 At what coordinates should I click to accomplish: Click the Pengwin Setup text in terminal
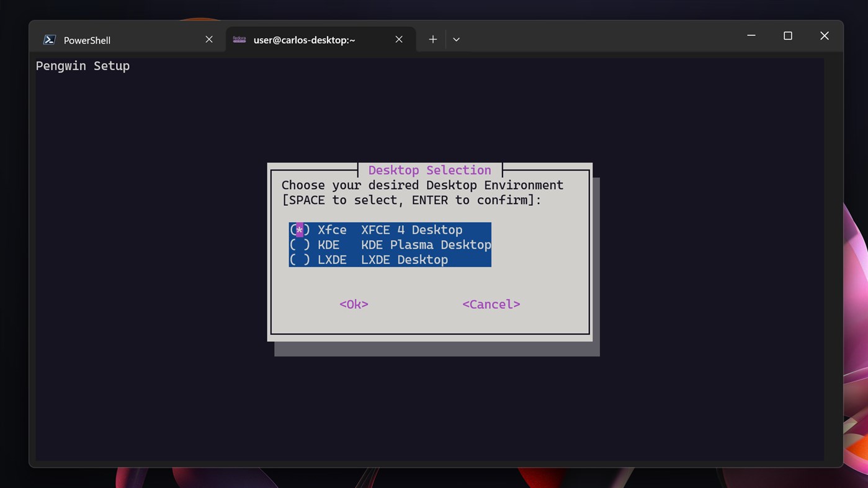point(83,65)
